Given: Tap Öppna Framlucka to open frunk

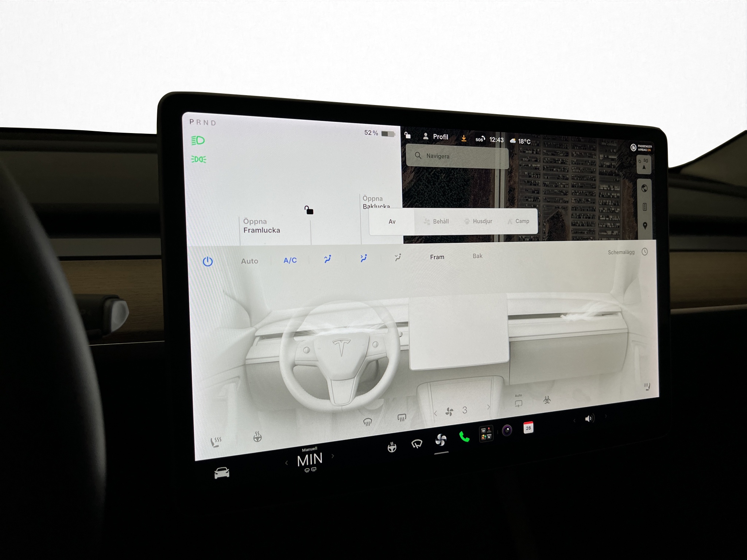Looking at the screenshot, I should [262, 226].
